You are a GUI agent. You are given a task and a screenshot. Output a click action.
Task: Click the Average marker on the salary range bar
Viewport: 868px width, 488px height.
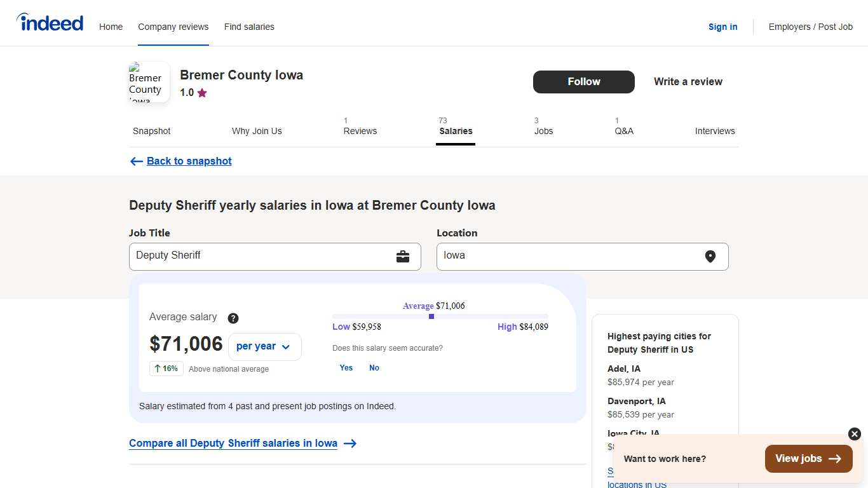click(431, 316)
